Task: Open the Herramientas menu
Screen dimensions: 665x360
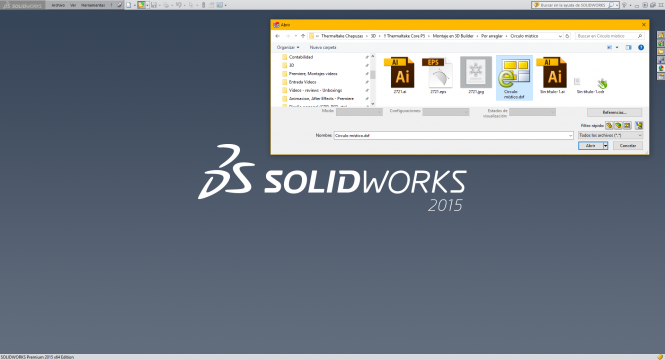Action: coord(93,5)
